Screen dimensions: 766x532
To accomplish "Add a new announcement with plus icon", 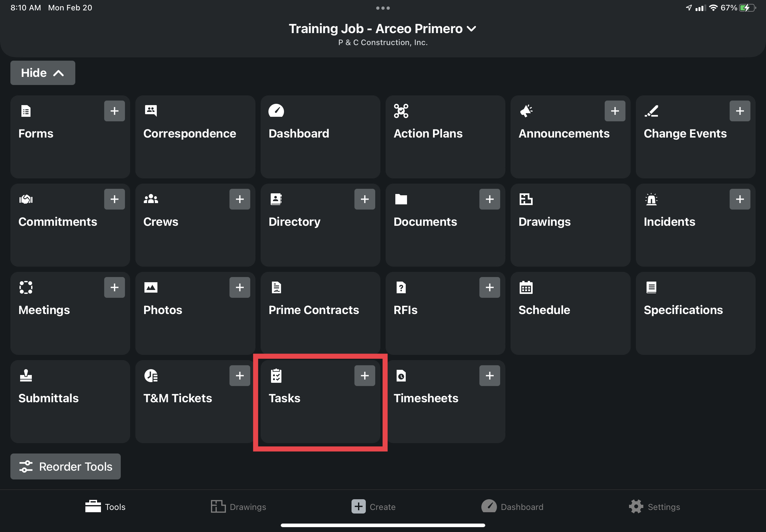I will click(x=615, y=111).
